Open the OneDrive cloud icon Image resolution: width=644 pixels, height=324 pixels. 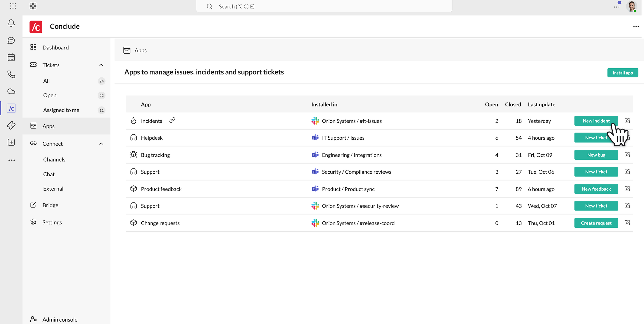pos(11,91)
